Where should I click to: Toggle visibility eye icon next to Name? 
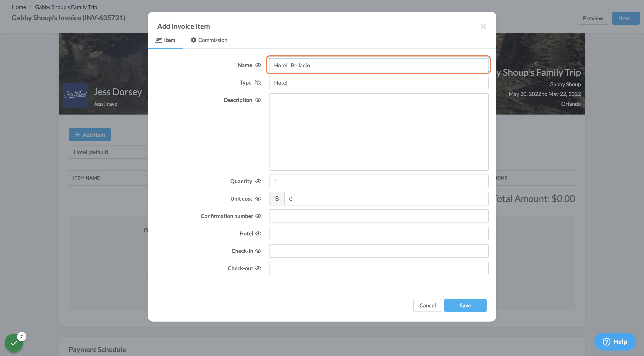click(x=258, y=65)
